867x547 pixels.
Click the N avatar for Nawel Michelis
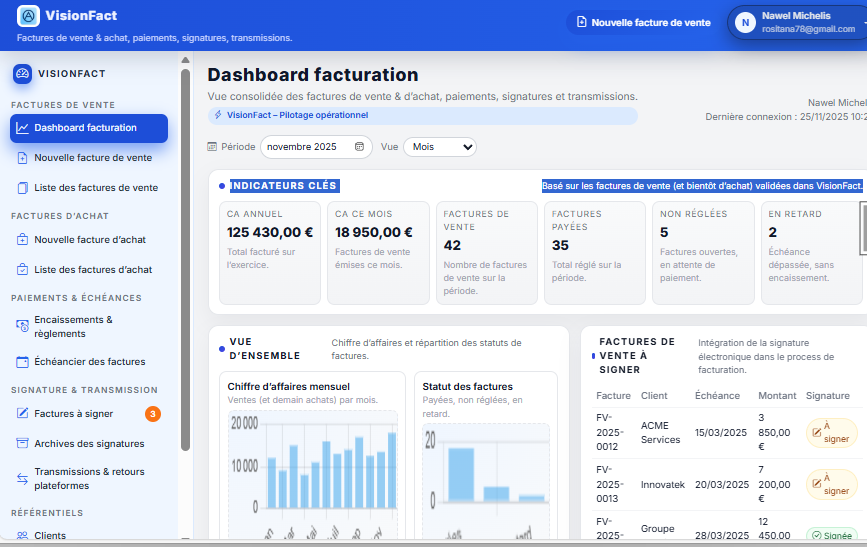pyautogui.click(x=745, y=23)
